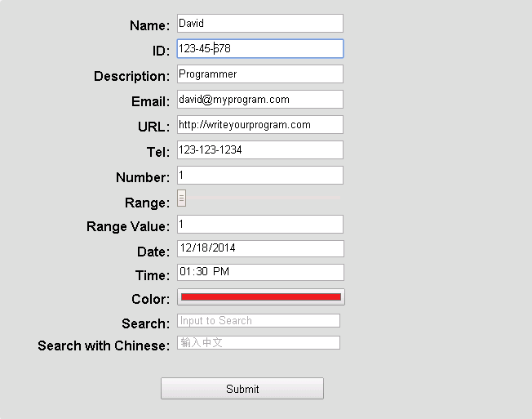This screenshot has width=532, height=419.
Task: Click the 'Email:' label text
Action: (150, 101)
